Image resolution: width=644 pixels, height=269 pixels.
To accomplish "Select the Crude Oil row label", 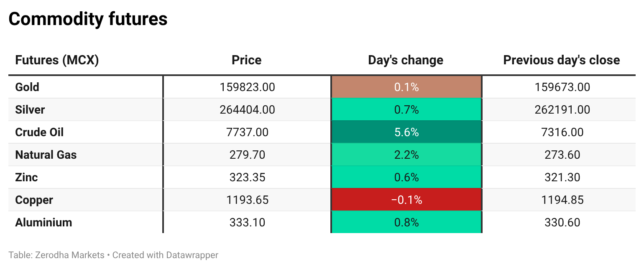I will 39,132.
